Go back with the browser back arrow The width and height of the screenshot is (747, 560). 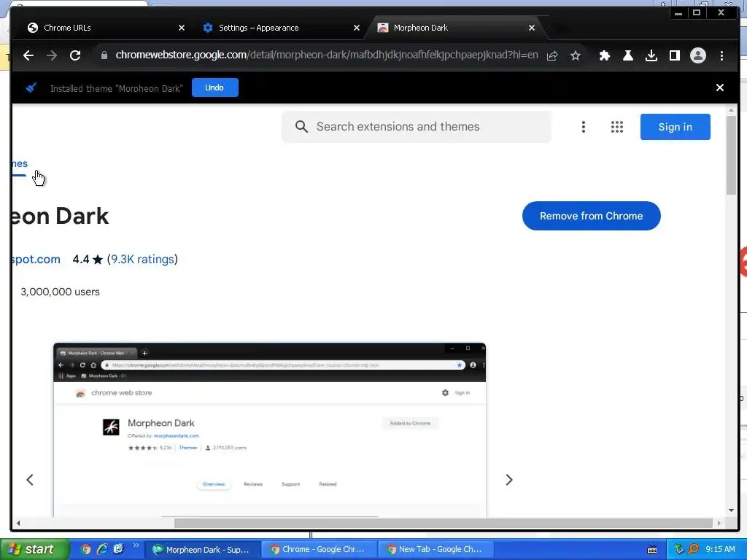[x=28, y=55]
